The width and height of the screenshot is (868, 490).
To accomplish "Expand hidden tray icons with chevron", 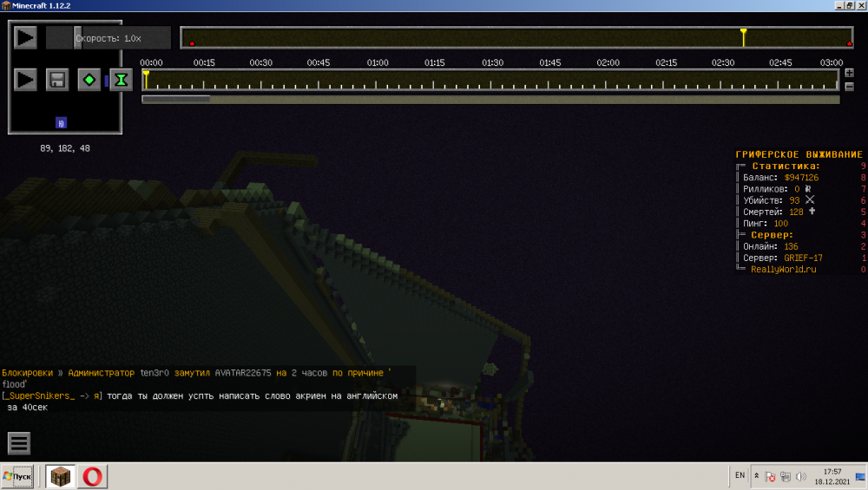I will point(756,475).
